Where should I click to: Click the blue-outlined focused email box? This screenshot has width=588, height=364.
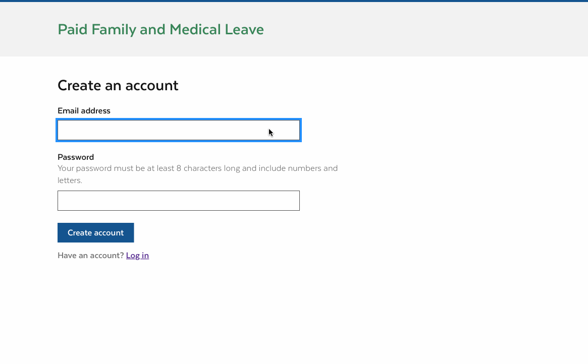(x=178, y=130)
